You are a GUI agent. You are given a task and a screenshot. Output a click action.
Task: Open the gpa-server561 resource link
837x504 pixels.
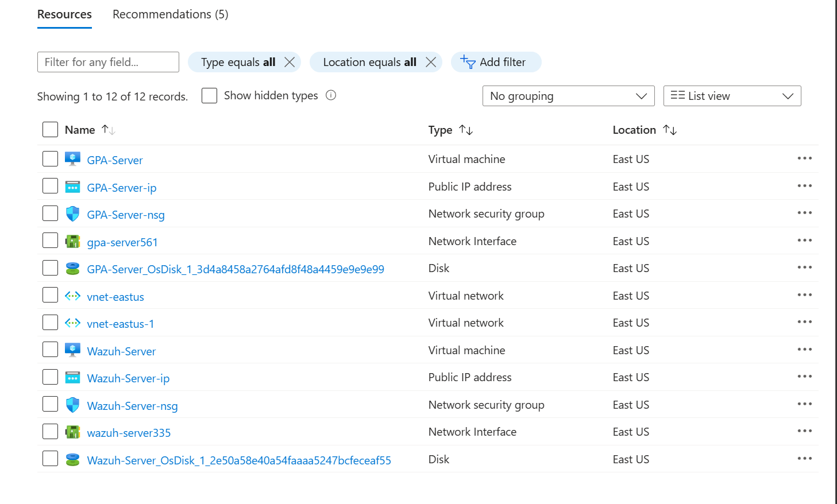(122, 242)
